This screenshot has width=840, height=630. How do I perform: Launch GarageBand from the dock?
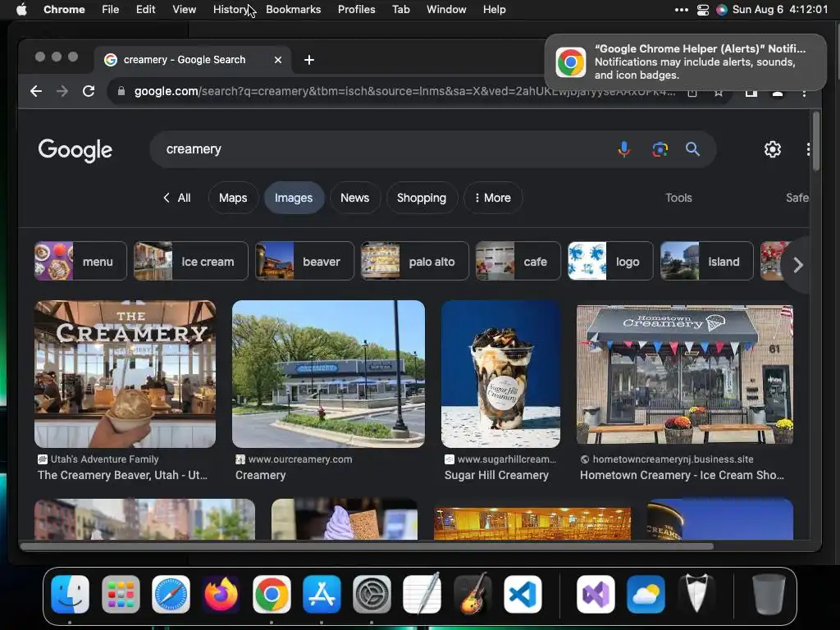point(472,594)
